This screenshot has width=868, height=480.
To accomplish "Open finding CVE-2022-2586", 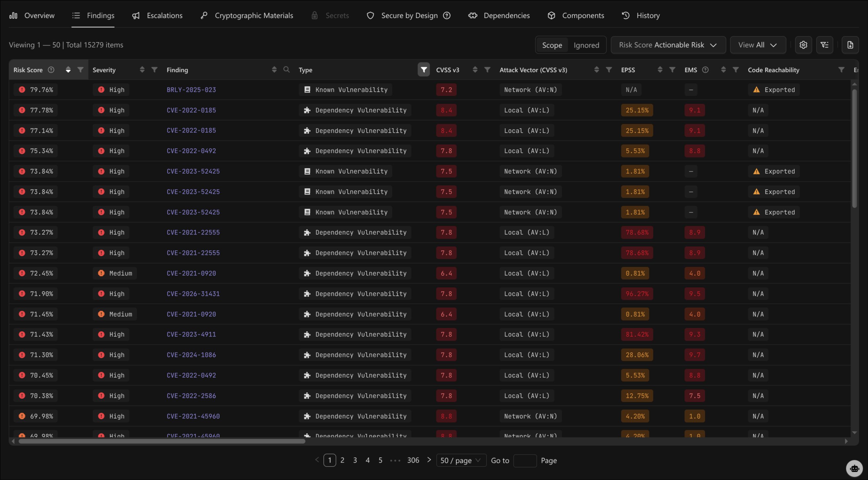I will click(191, 396).
